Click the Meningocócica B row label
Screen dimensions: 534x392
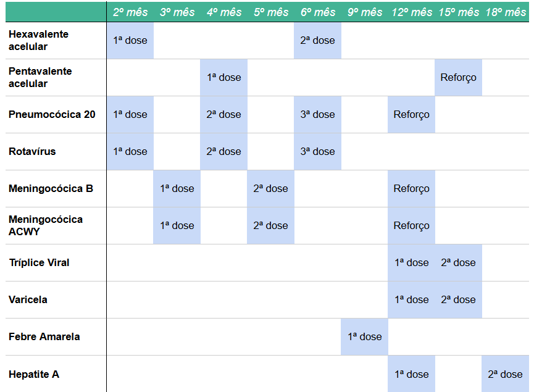coord(51,189)
